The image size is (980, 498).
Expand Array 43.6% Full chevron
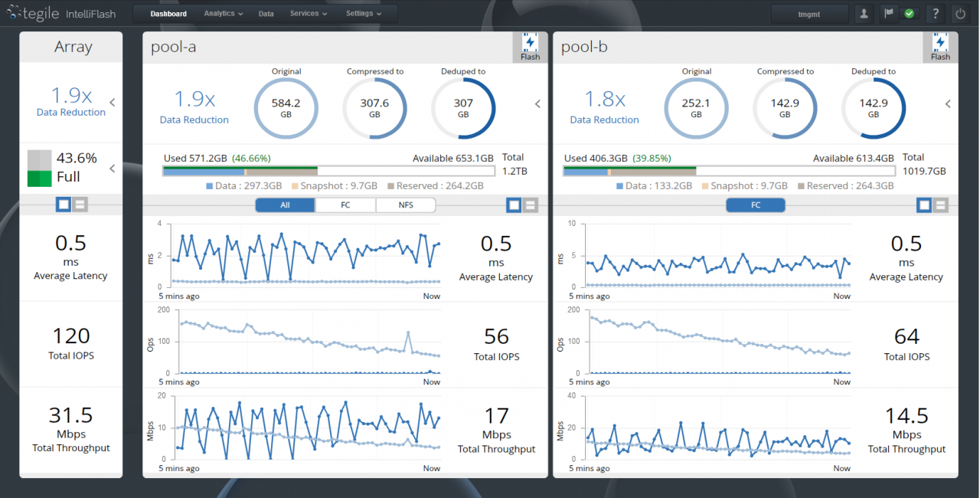[x=113, y=168]
